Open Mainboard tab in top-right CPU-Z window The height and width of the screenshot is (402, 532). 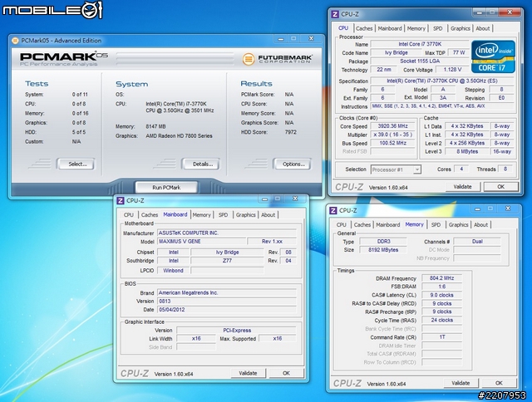[x=390, y=28]
